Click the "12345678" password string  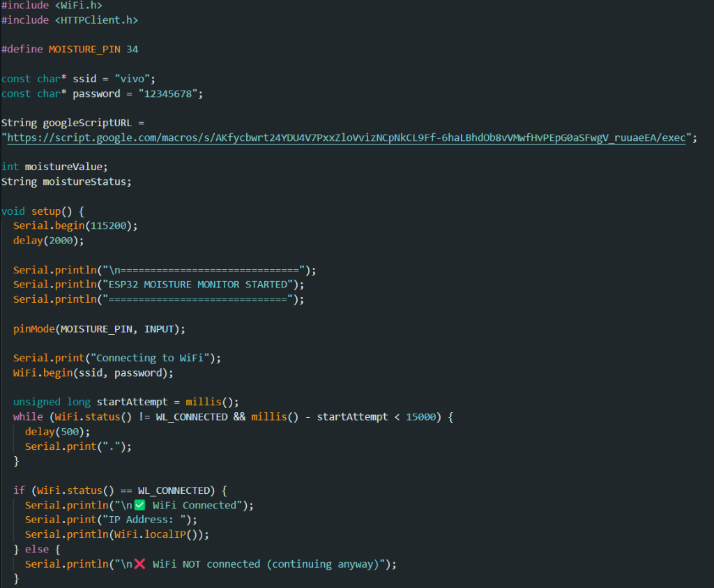tap(169, 93)
